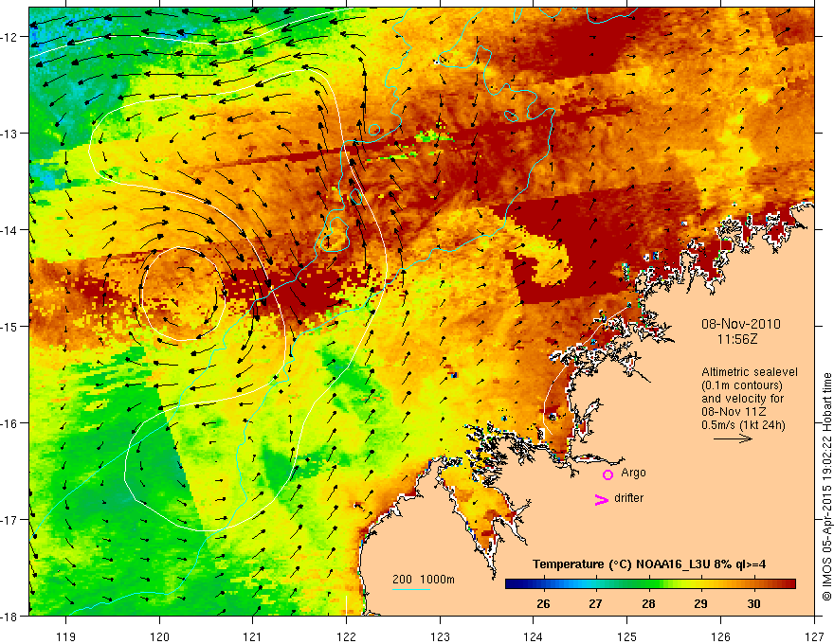Click the longitude axis label 119
The width and height of the screenshot is (834, 644).
point(66,636)
